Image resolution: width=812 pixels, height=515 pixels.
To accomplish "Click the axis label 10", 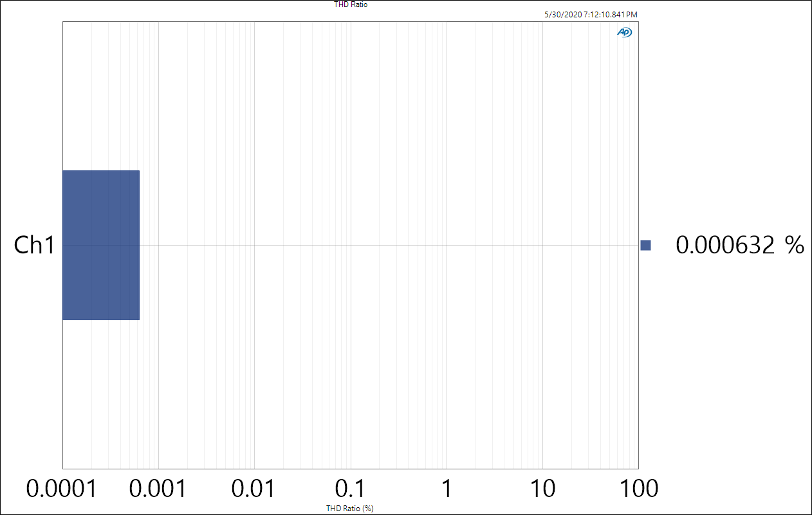I will tap(542, 489).
